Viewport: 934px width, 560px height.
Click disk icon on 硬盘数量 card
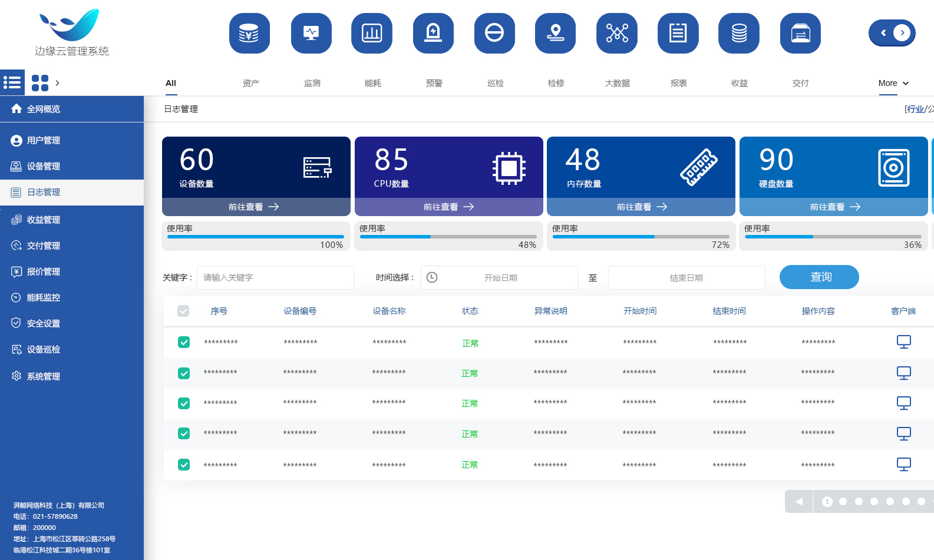(893, 168)
